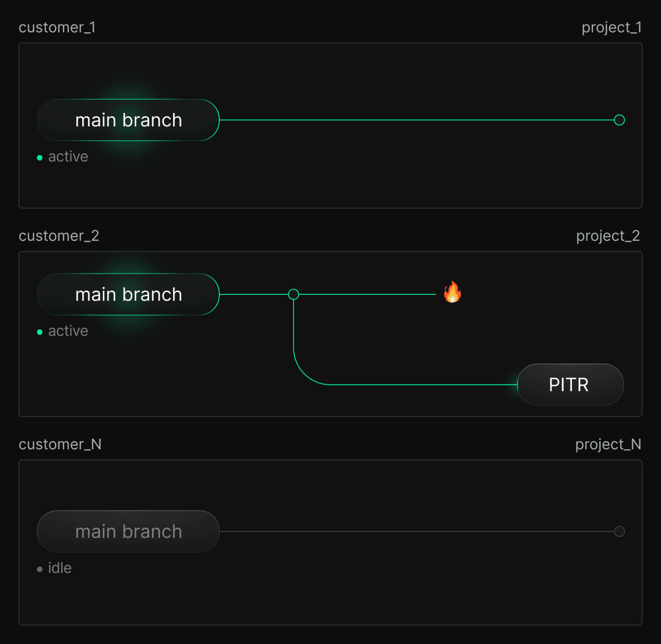
Task: Select customer_2's main branch pill
Action: [128, 294]
